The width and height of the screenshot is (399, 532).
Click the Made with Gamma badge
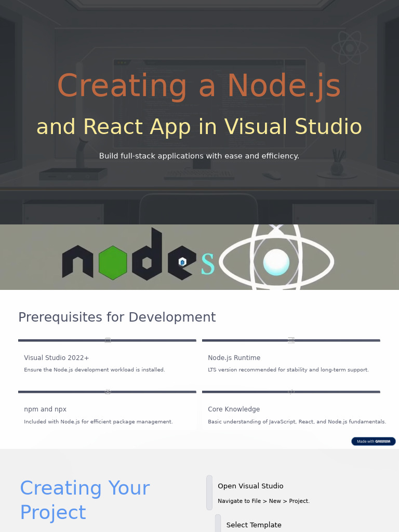pos(373,441)
